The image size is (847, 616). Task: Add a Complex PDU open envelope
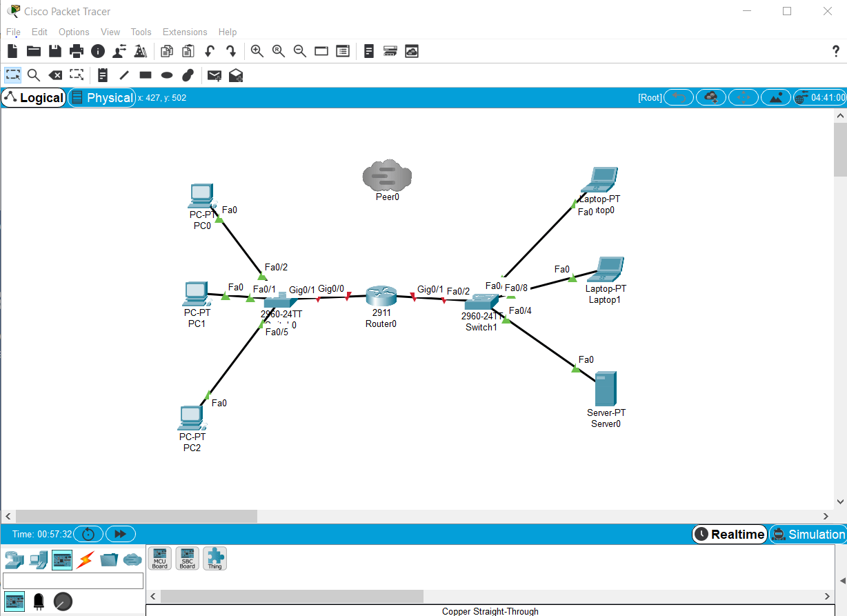[236, 75]
